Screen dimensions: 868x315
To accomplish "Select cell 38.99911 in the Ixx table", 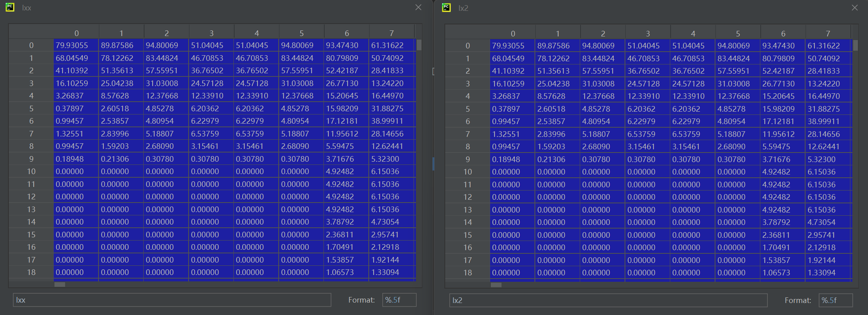I will tap(392, 121).
